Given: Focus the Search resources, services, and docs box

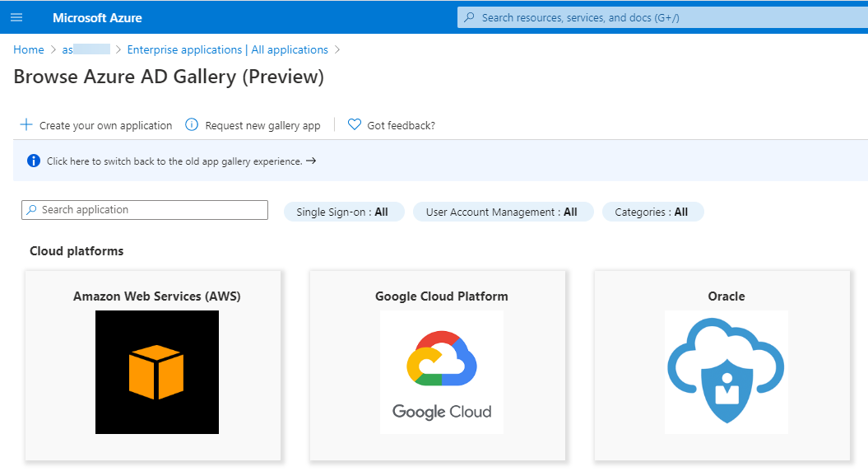Looking at the screenshot, I should point(662,17).
